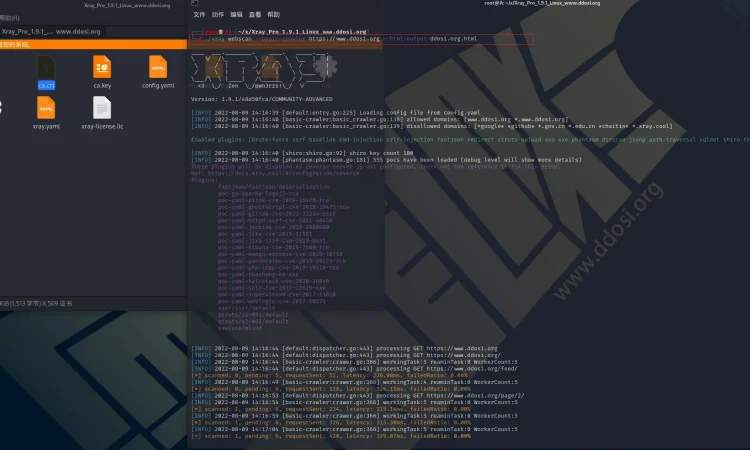Click the 'processing GET https://www.ddosi.org/feed/' line
The image size is (750, 450).
click(354, 369)
